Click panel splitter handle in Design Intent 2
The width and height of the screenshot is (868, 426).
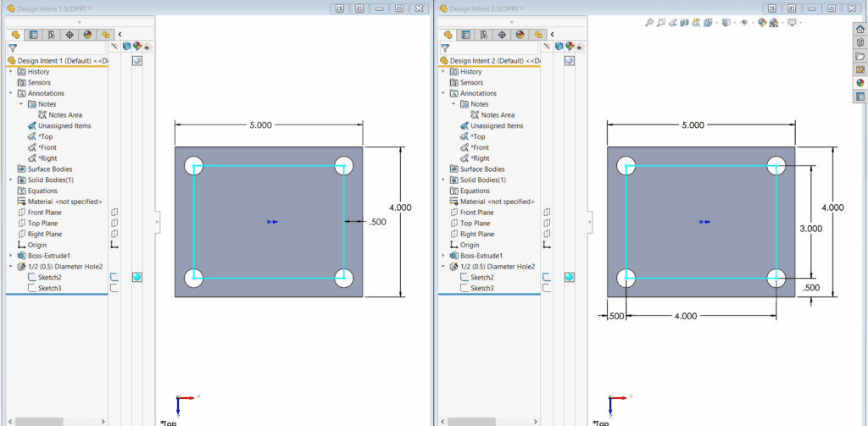tap(590, 222)
